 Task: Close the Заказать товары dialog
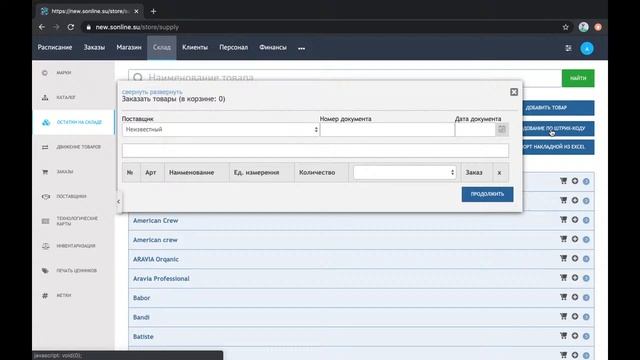pyautogui.click(x=514, y=92)
